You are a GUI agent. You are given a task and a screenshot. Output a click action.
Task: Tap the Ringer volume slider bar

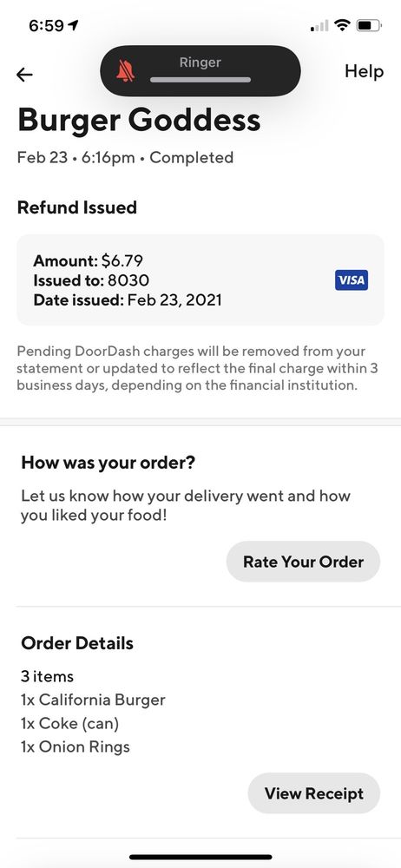click(x=200, y=80)
